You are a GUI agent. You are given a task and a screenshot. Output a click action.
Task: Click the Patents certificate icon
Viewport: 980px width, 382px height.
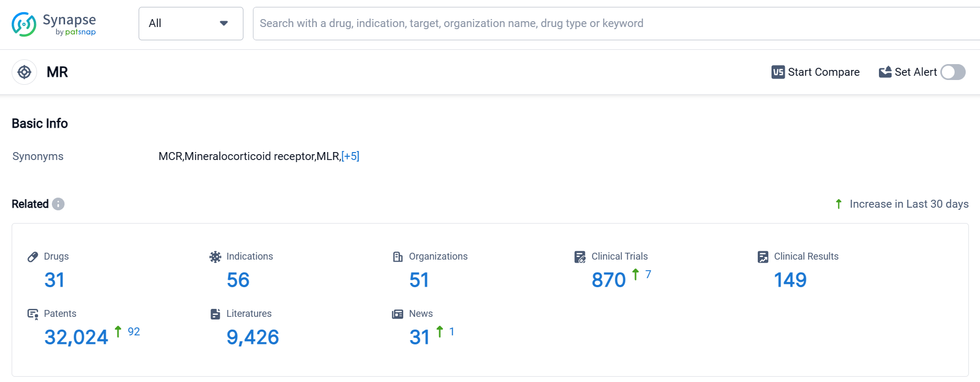pos(33,314)
